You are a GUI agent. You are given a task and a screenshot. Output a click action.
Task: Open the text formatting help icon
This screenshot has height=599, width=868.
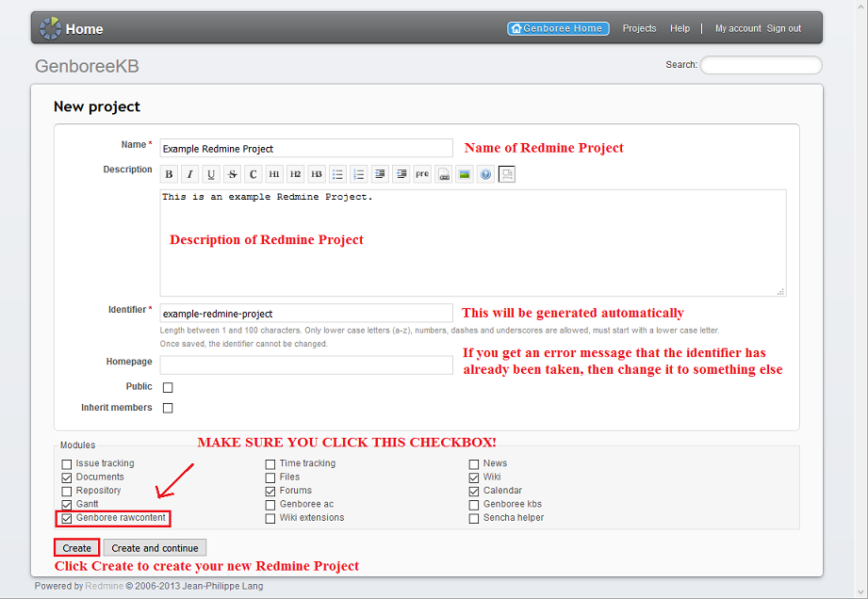pos(485,174)
